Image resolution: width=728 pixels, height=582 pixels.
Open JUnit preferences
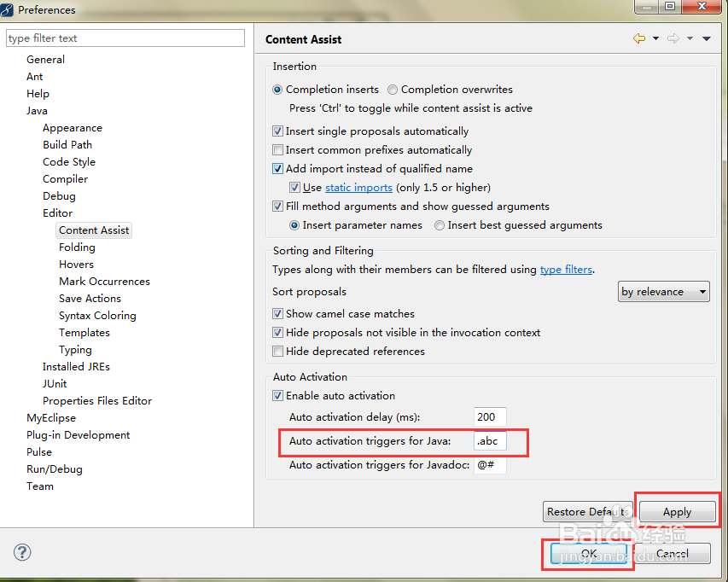(x=55, y=384)
